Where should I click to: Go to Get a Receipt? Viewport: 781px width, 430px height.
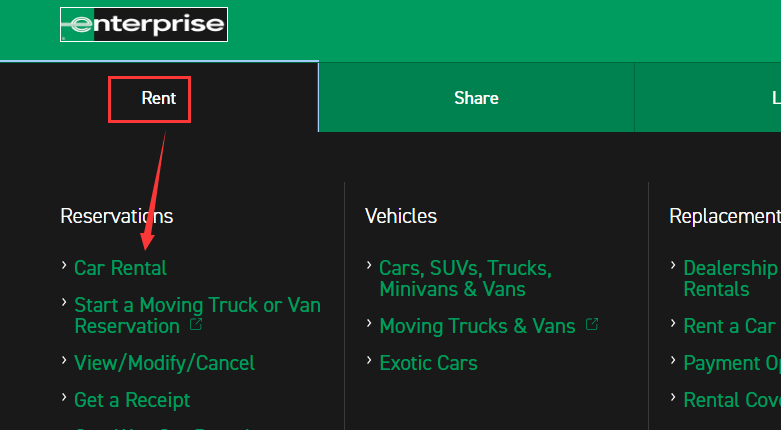pyautogui.click(x=132, y=400)
